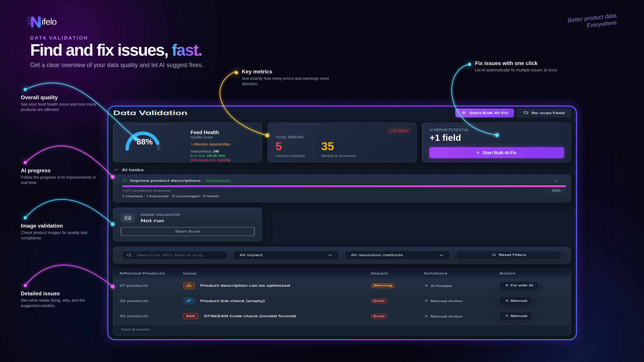Click the 'Total 3 results' footer text

[x=135, y=329]
